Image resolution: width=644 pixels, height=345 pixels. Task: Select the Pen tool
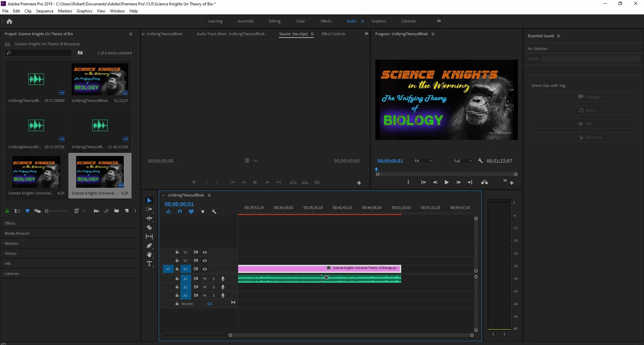click(149, 245)
